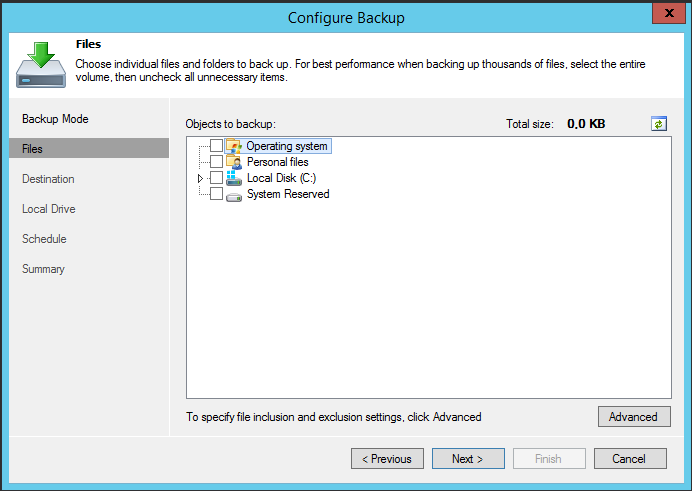The height and width of the screenshot is (491, 692).
Task: Open the Summary step
Action: (43, 269)
